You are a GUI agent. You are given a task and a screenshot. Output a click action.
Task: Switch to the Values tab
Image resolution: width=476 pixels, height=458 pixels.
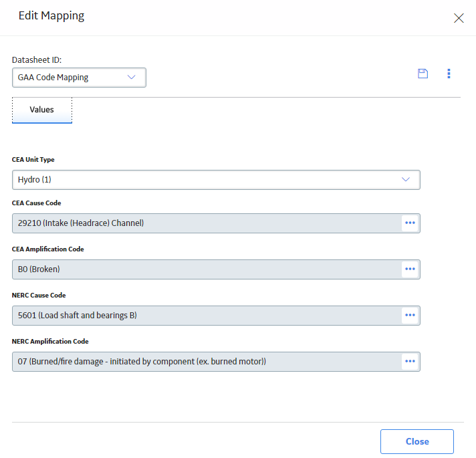tap(42, 110)
